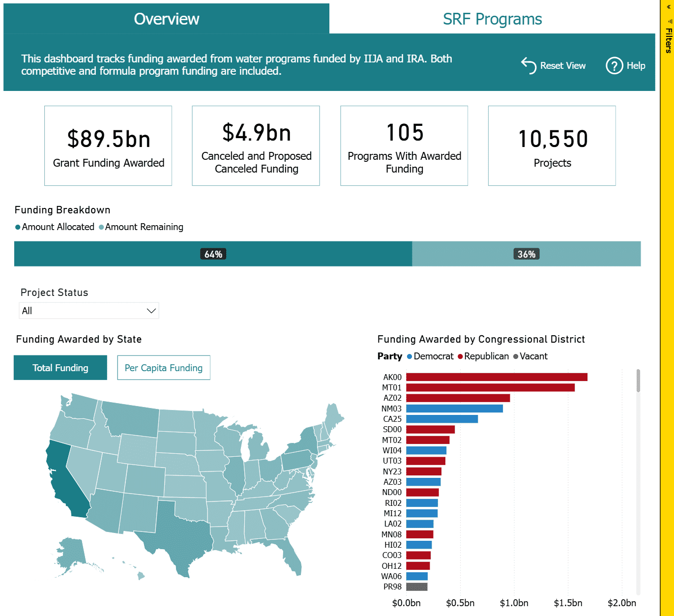Click the Project Status dropdown chevron arrow

[151, 311]
